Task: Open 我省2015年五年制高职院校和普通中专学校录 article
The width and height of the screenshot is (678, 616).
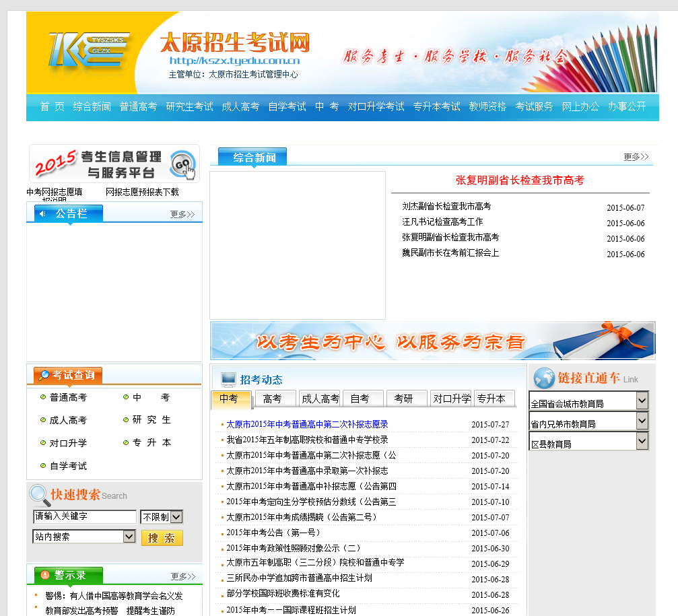Action: tap(307, 440)
